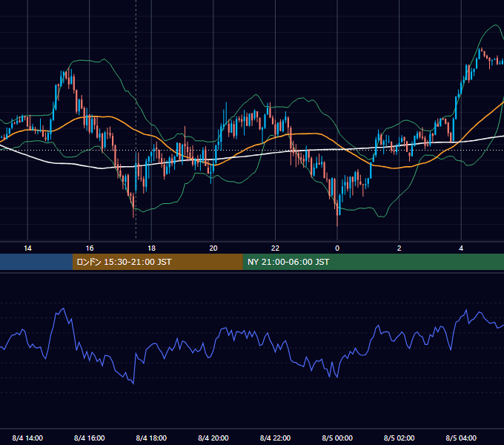Click the 8/4 20:00 date label
The image size is (504, 445).
coord(213,438)
